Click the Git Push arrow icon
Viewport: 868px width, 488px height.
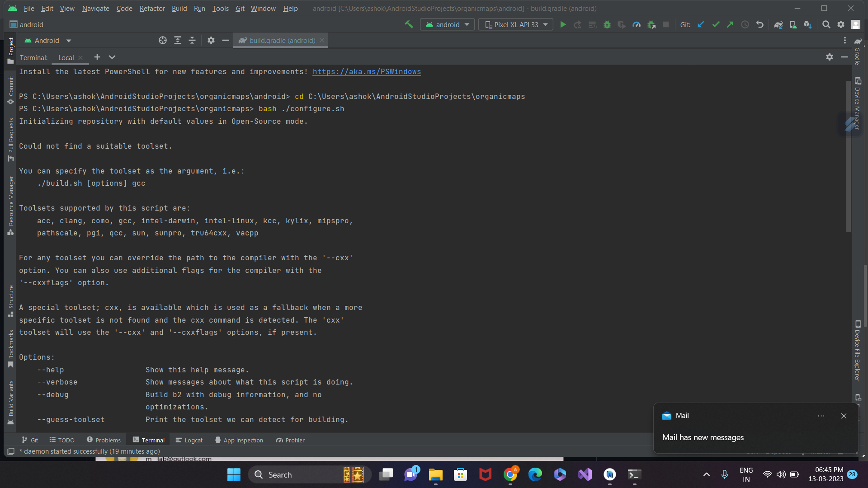(730, 24)
